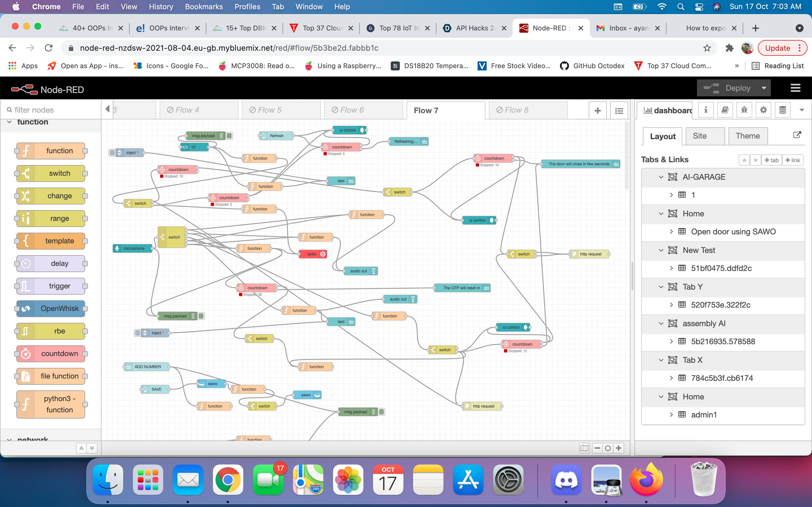Add a new flow tab
The width and height of the screenshot is (812, 507).
[597, 111]
